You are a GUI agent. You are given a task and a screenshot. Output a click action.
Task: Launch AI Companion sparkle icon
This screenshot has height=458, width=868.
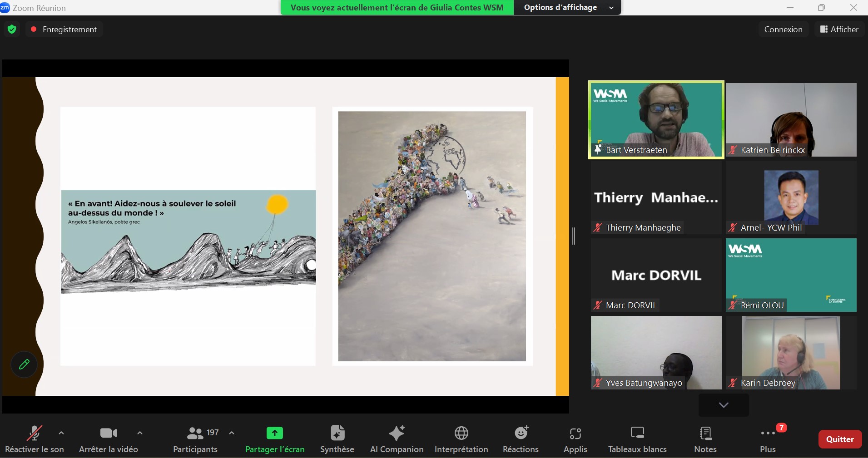click(x=397, y=433)
